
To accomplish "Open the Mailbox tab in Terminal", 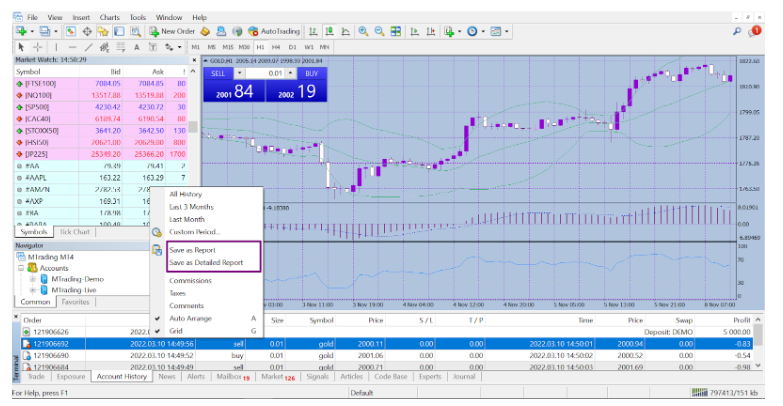I will (233, 377).
